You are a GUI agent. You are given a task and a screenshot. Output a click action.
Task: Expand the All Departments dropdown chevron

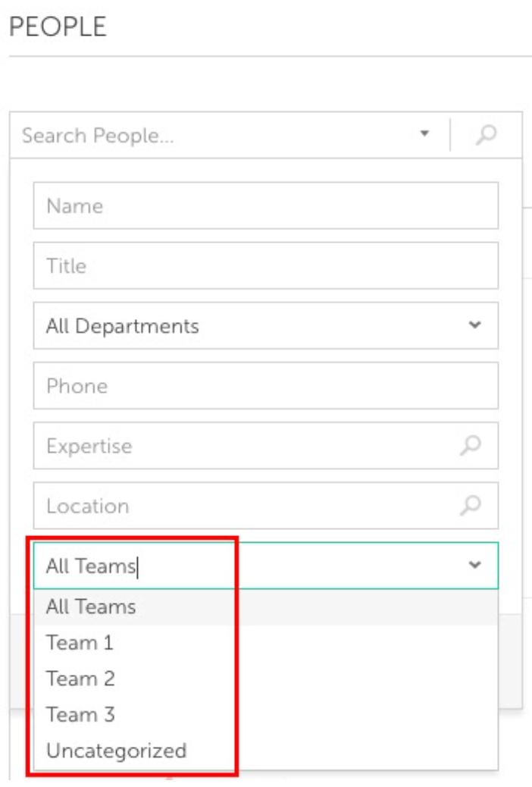click(x=475, y=325)
